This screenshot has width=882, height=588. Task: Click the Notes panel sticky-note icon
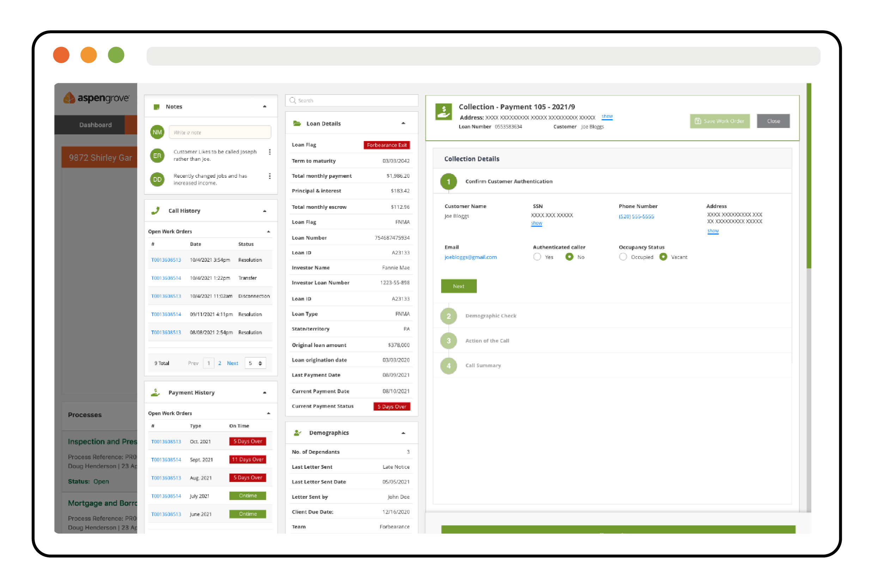[157, 107]
